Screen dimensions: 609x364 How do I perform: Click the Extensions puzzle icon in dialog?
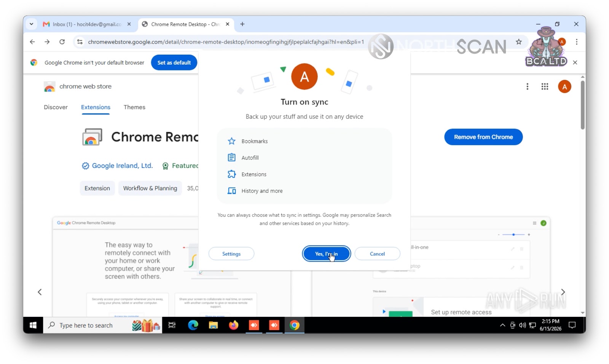click(231, 174)
